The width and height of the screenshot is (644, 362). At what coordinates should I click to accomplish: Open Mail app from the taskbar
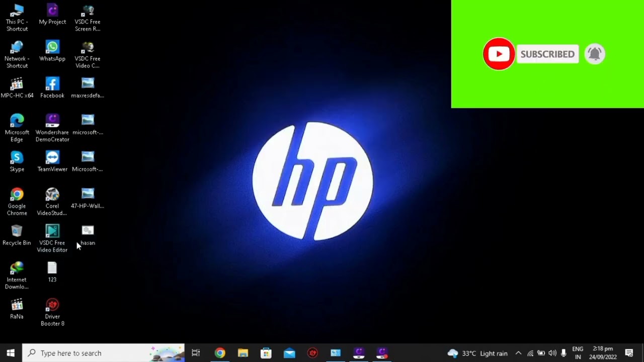point(289,353)
